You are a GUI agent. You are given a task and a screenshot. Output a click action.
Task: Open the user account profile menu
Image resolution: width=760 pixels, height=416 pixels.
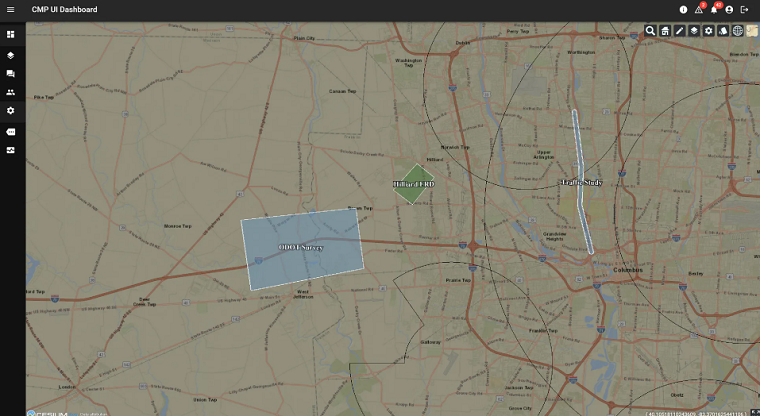point(729,9)
